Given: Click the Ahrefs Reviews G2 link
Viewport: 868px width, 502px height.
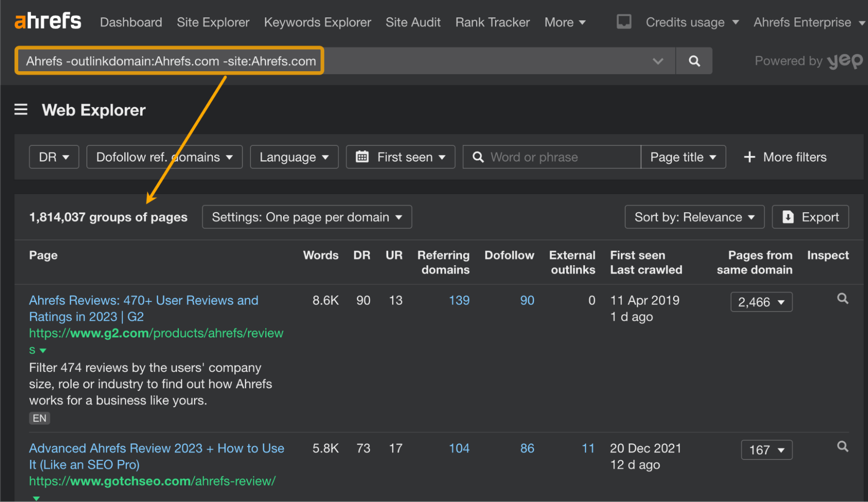Looking at the screenshot, I should tap(143, 301).
